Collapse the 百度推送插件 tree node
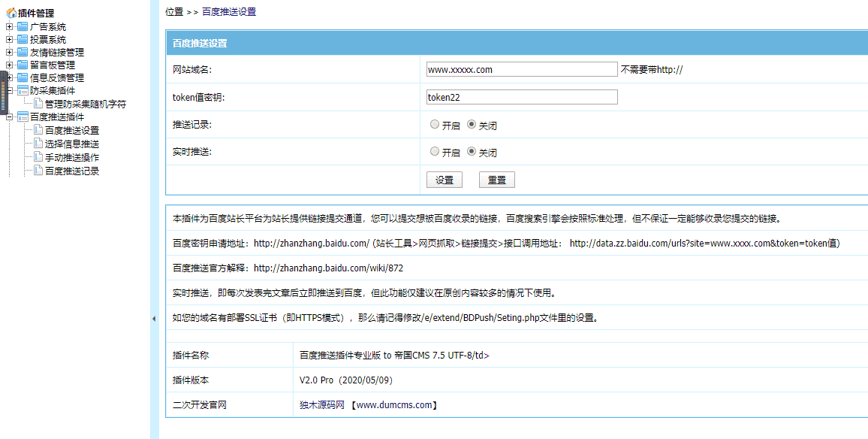The height and width of the screenshot is (439, 868). click(9, 117)
